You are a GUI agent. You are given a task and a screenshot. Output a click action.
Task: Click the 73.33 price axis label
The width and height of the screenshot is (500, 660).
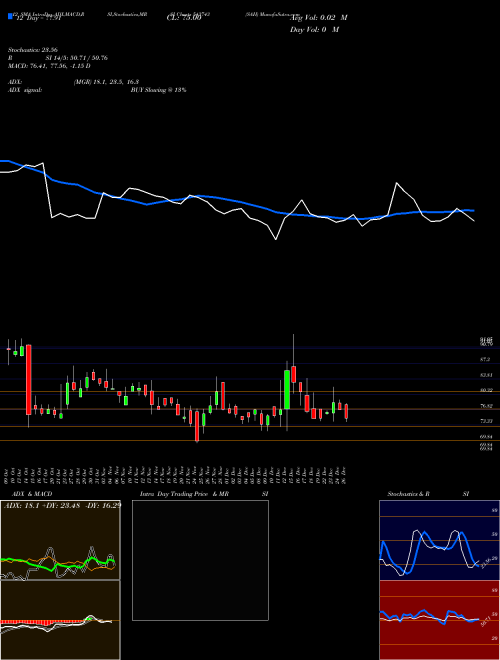pos(486,421)
